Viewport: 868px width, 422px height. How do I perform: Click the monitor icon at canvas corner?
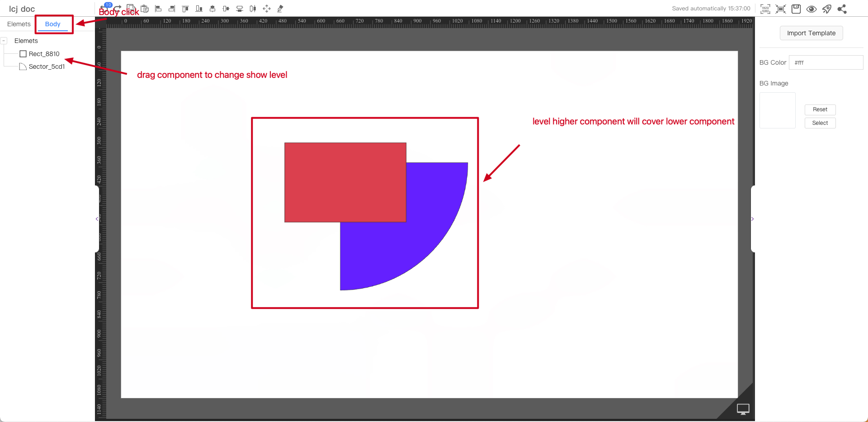(743, 409)
